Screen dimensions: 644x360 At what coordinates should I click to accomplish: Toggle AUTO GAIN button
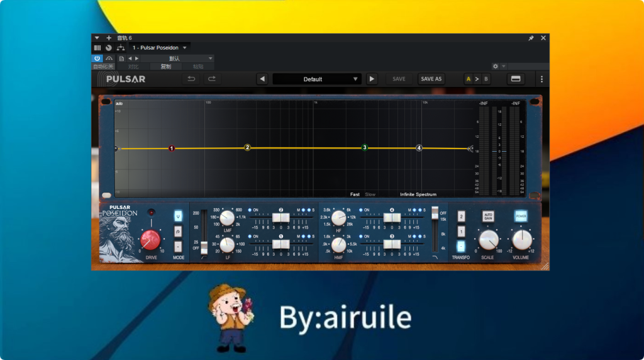(x=488, y=216)
